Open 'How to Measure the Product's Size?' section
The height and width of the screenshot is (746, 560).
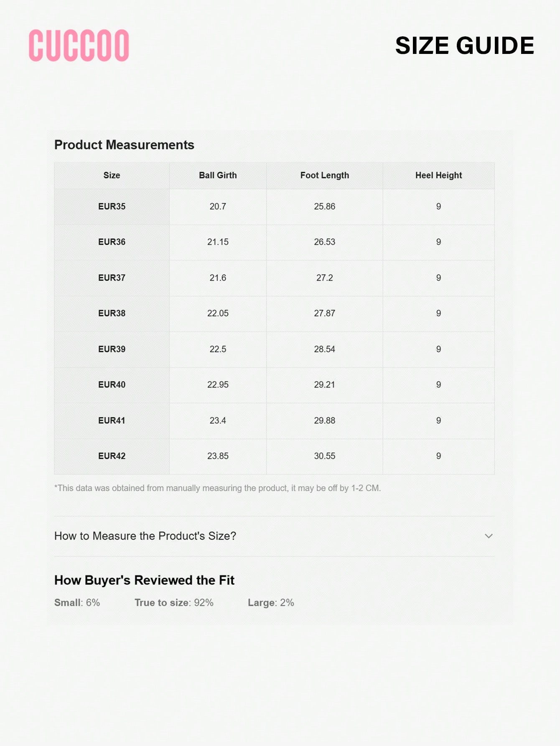(145, 536)
